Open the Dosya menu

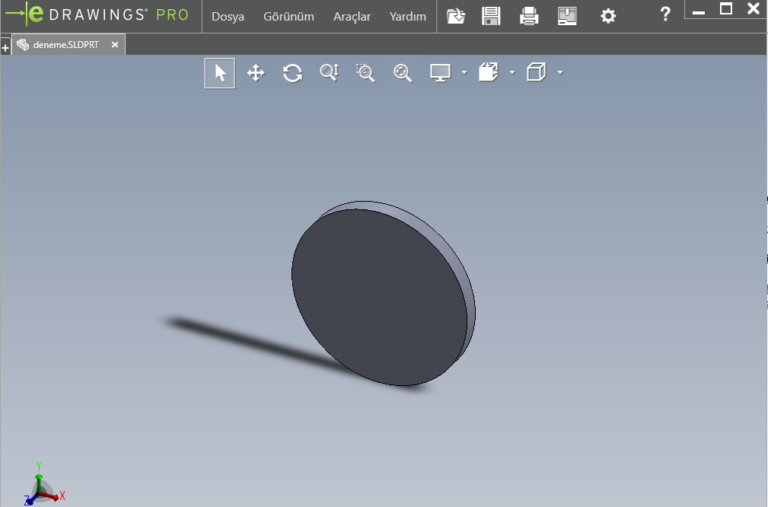(228, 17)
